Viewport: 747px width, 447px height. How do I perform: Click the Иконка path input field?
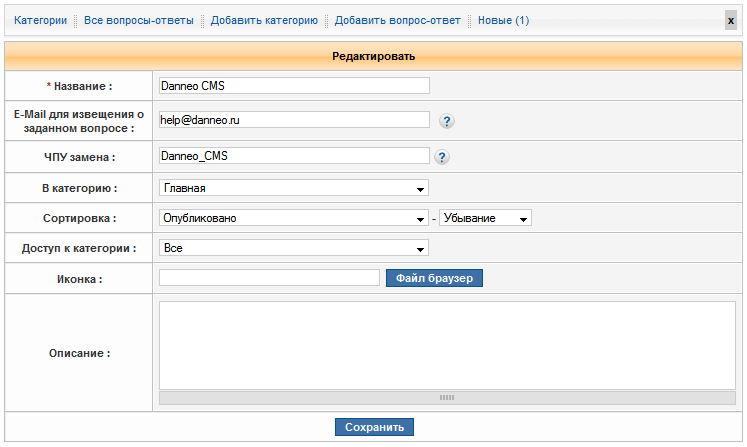click(269, 278)
